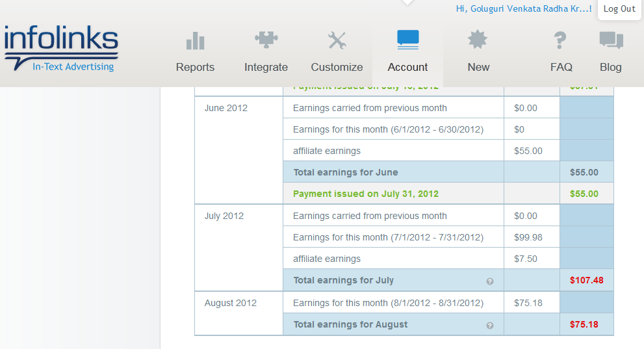The width and height of the screenshot is (644, 349).
Task: Switch to the Customize menu label
Action: pyautogui.click(x=337, y=67)
